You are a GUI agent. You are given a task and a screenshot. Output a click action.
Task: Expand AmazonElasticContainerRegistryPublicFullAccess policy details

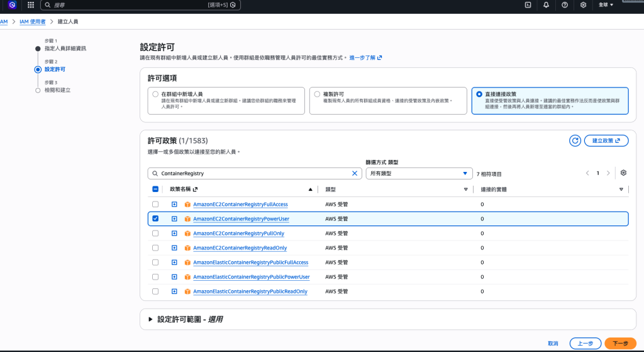pyautogui.click(x=174, y=263)
